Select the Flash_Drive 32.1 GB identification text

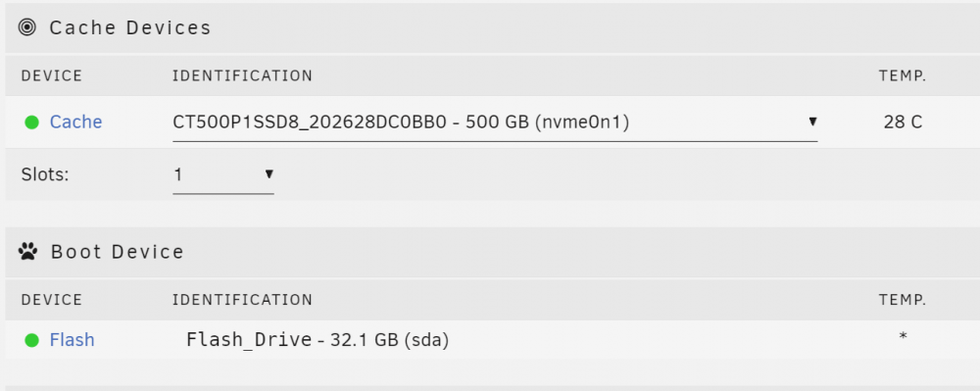point(318,340)
